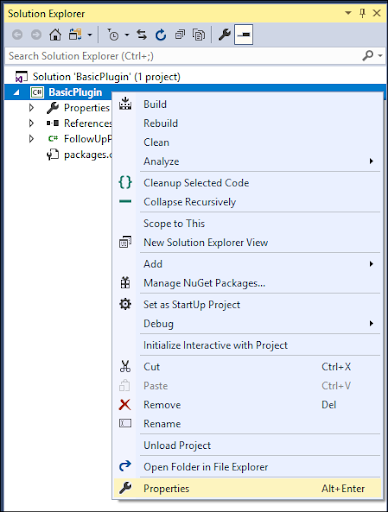Screen dimensions: 388x512
Task: Open Properties via the wrench toolbar icon
Action: point(224,35)
